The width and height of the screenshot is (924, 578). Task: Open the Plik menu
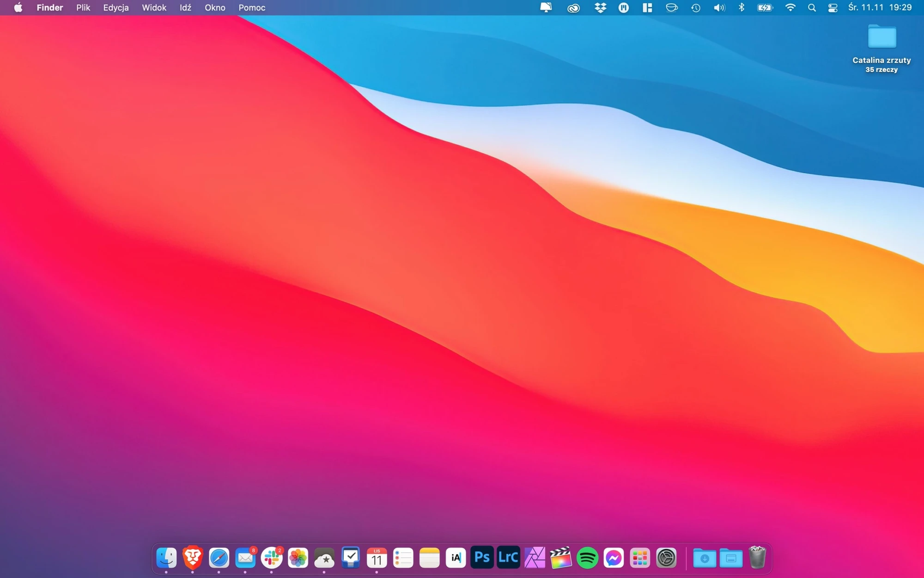point(83,7)
